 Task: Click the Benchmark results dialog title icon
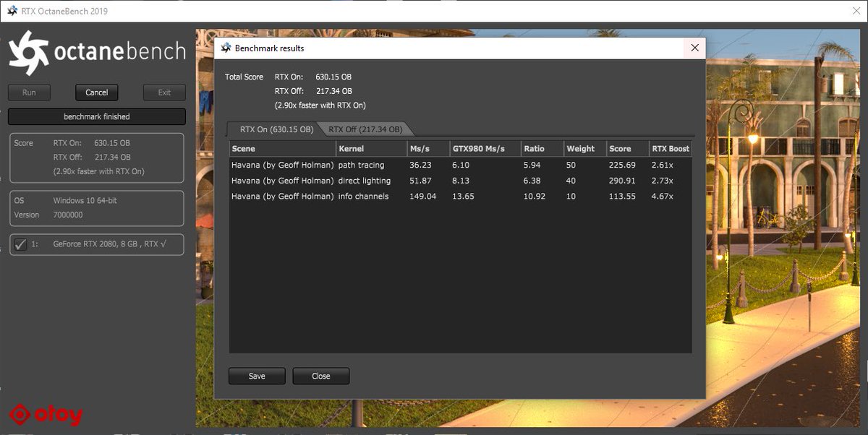[225, 48]
